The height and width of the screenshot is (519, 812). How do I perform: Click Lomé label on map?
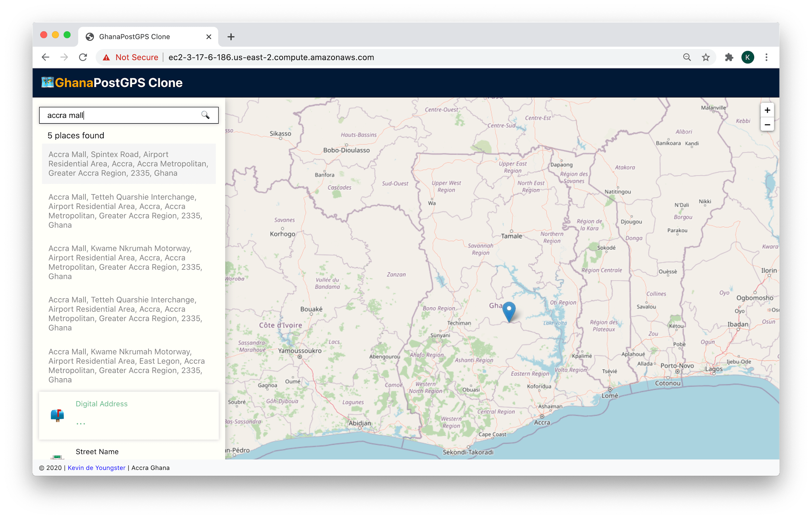click(x=610, y=395)
